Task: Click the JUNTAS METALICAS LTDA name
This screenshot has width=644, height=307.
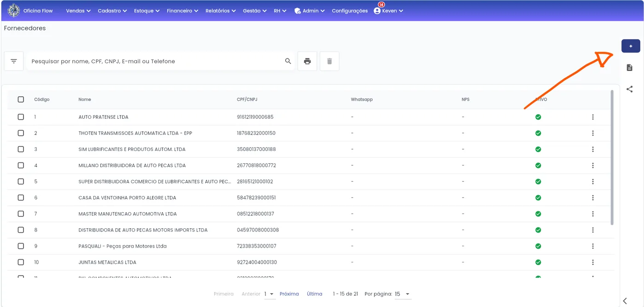Action: pos(108,262)
